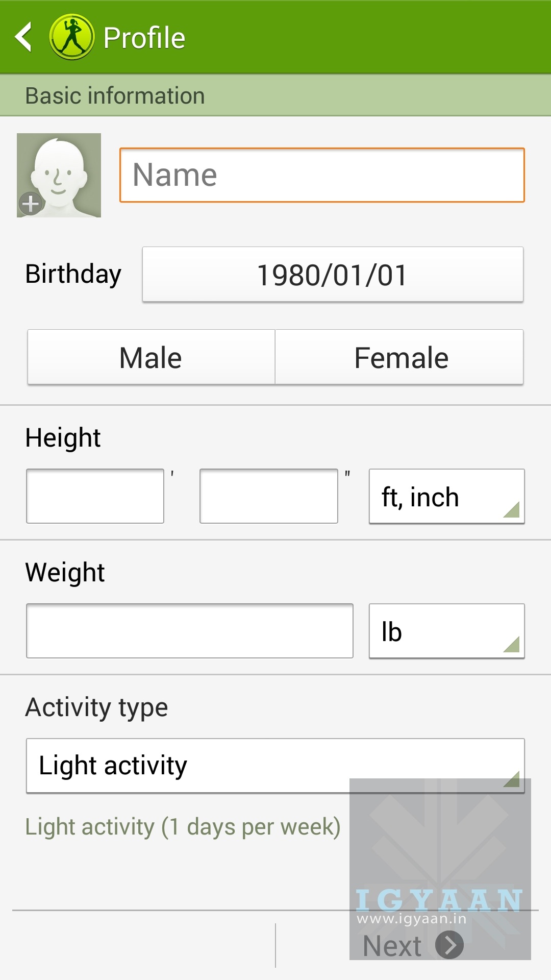This screenshot has height=980, width=551.
Task: Click the Weight value input field
Action: click(x=189, y=631)
